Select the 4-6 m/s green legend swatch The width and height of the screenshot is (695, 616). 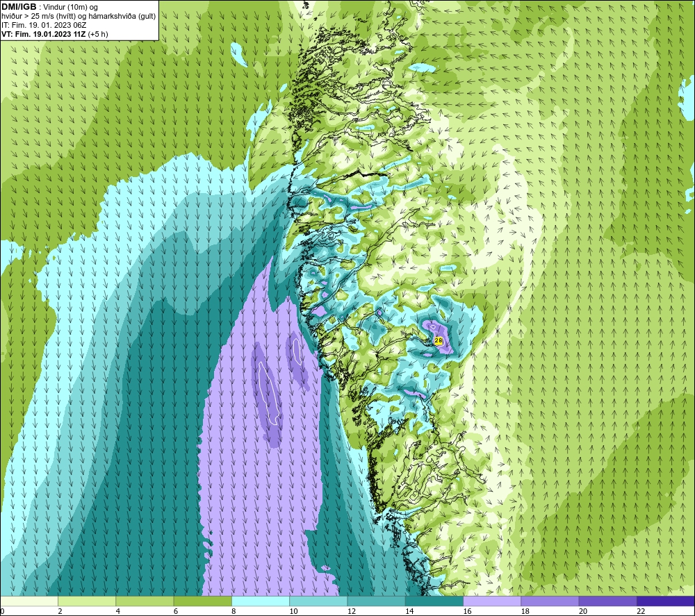click(x=145, y=601)
